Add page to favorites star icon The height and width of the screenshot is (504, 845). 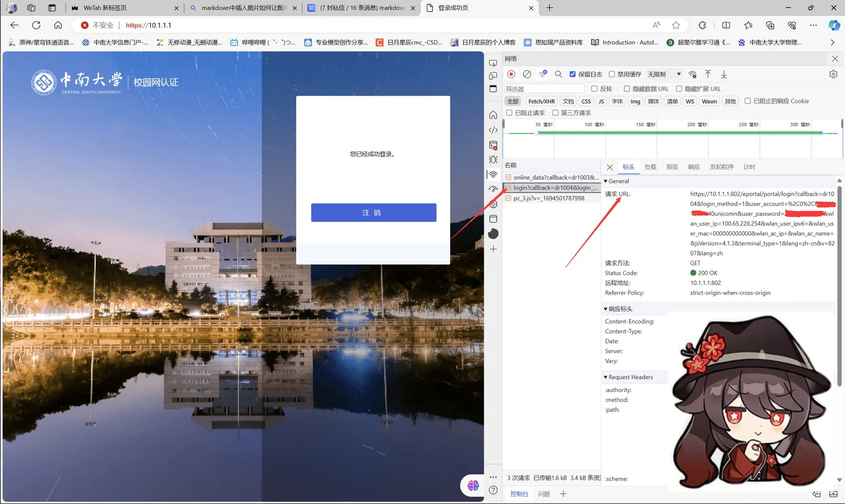click(x=676, y=25)
